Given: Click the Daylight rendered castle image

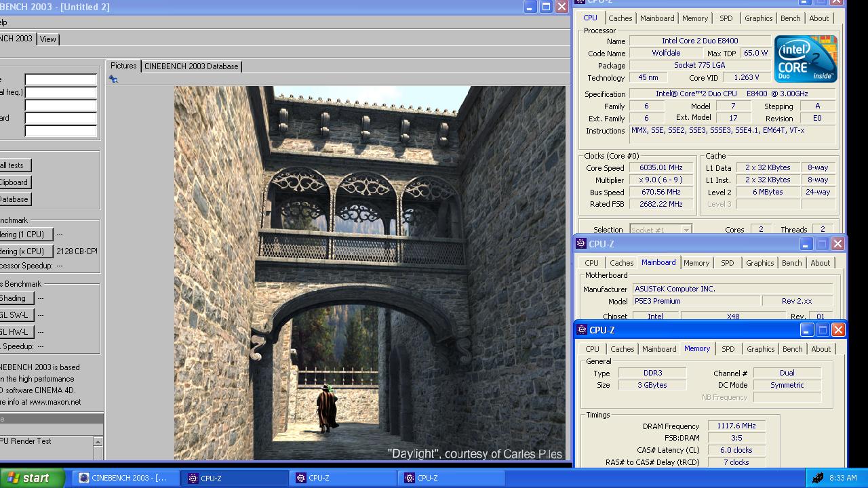Looking at the screenshot, I should (x=370, y=273).
